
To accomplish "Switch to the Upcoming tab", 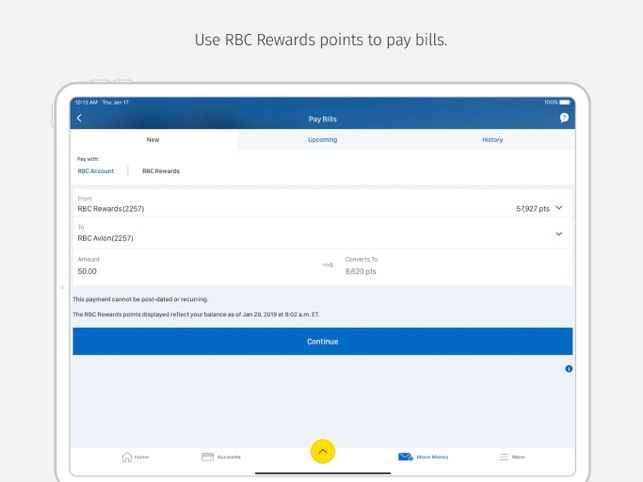I will click(x=323, y=139).
